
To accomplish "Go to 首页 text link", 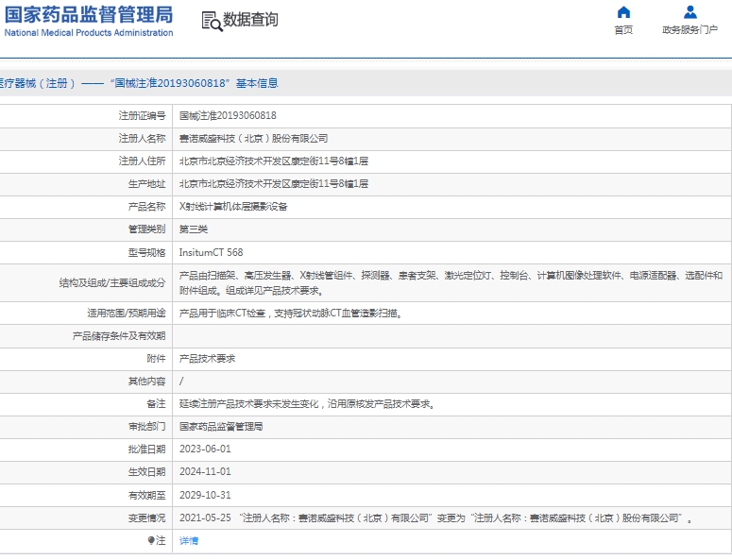I will (623, 30).
